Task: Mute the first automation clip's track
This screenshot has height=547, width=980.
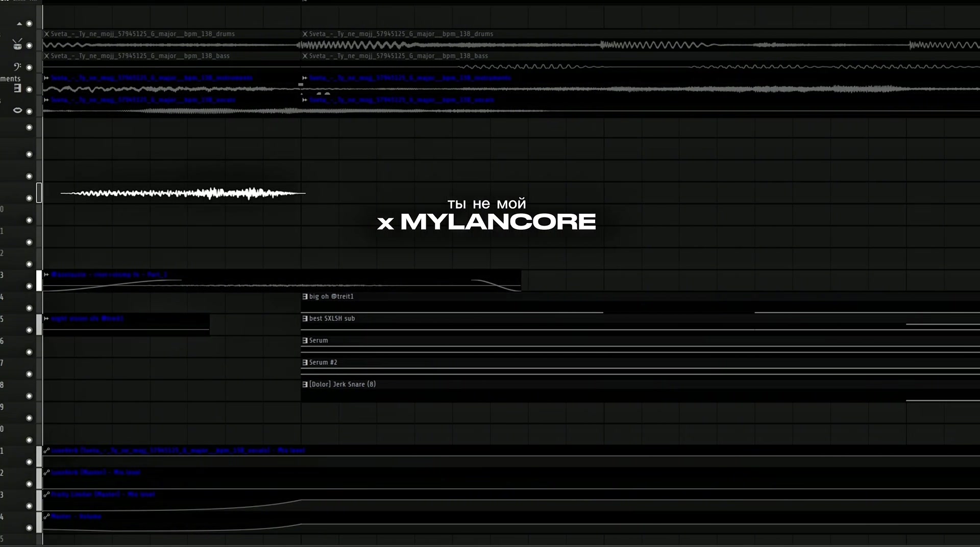Action: [29, 462]
